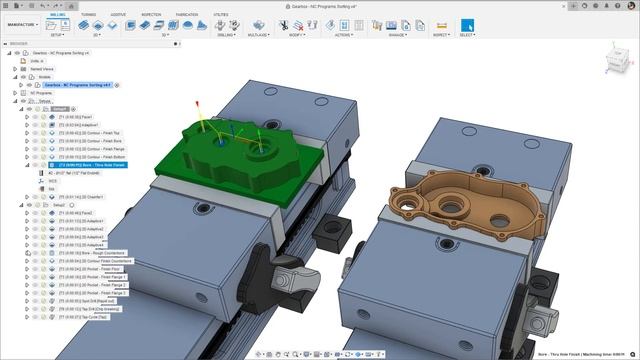Open user profile avatar
Viewport: 640px width, 360px height.
(x=631, y=6)
